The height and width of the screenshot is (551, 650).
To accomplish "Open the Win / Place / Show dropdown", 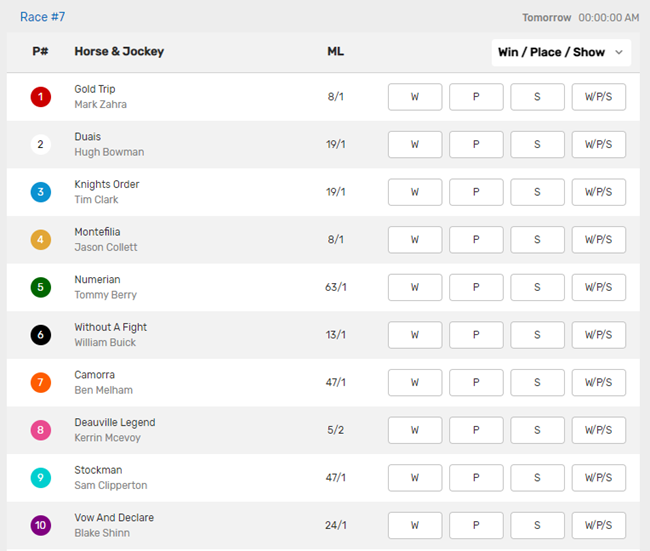I will click(561, 52).
